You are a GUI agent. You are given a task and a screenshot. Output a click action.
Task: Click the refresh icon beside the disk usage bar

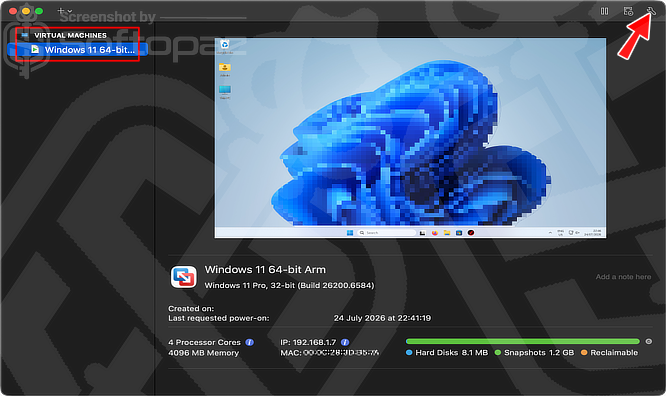coord(649,341)
